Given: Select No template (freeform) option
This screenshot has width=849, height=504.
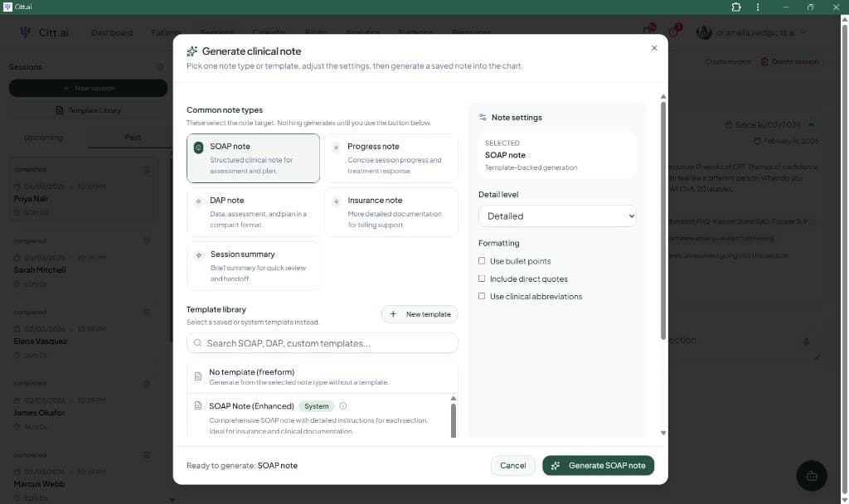Looking at the screenshot, I should [323, 377].
